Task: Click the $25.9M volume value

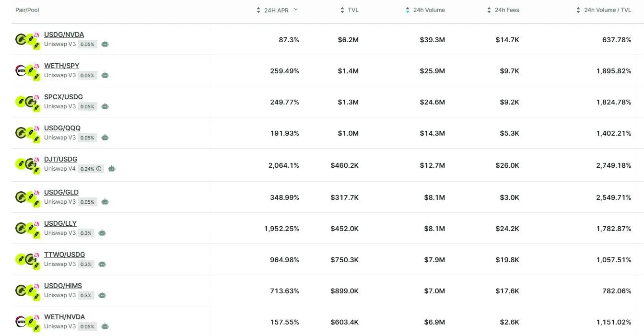Action: (433, 71)
